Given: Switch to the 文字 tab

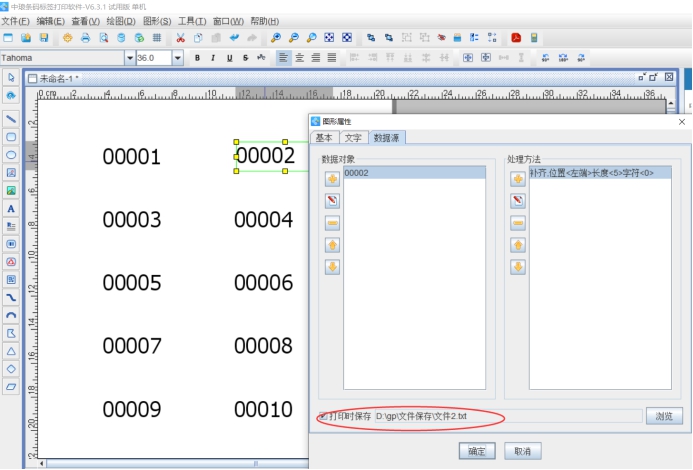Looking at the screenshot, I should tap(353, 138).
